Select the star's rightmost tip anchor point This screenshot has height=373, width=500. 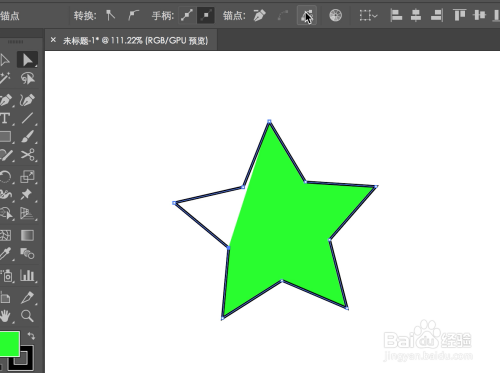[x=376, y=187]
